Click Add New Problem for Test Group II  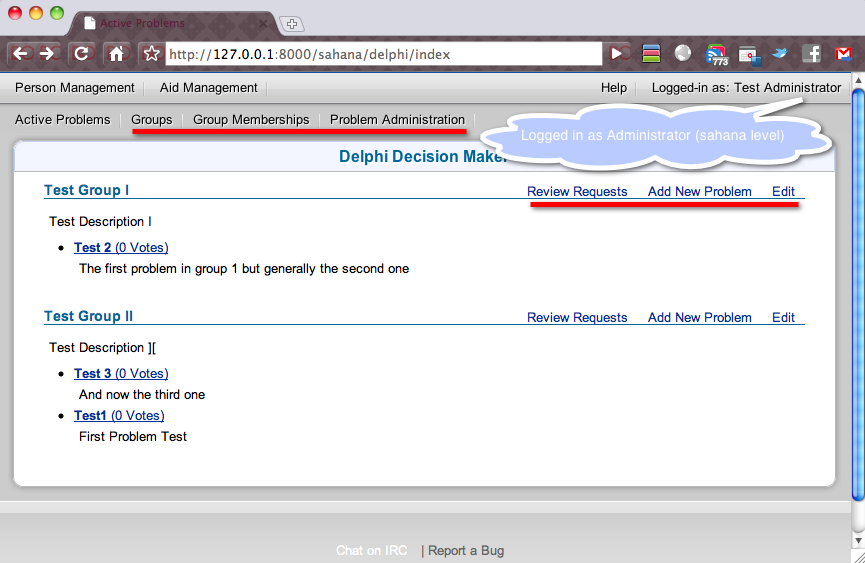click(x=699, y=318)
